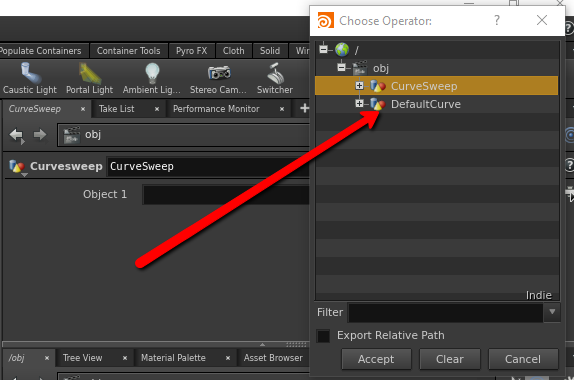Click the Houdini logo in dialog title
Viewport: 574px width, 380px height.
[x=325, y=21]
